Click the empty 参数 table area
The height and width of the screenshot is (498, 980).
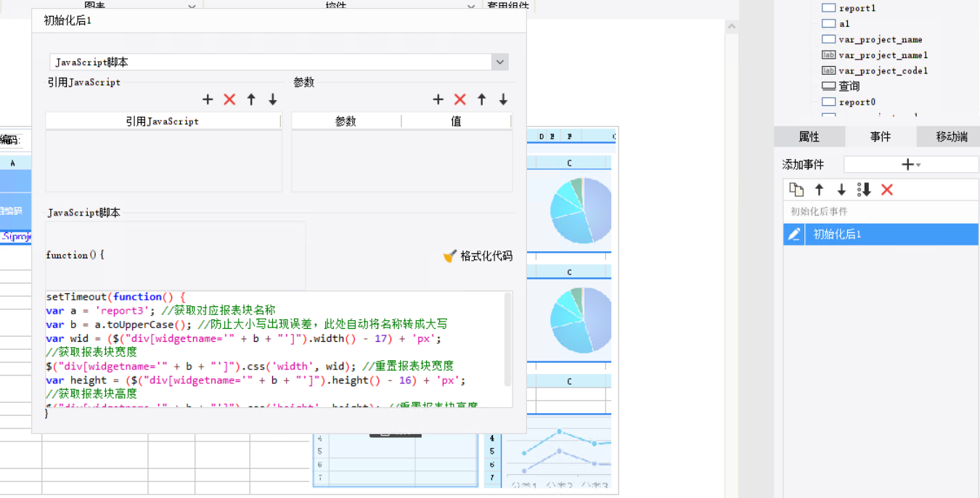(401, 160)
